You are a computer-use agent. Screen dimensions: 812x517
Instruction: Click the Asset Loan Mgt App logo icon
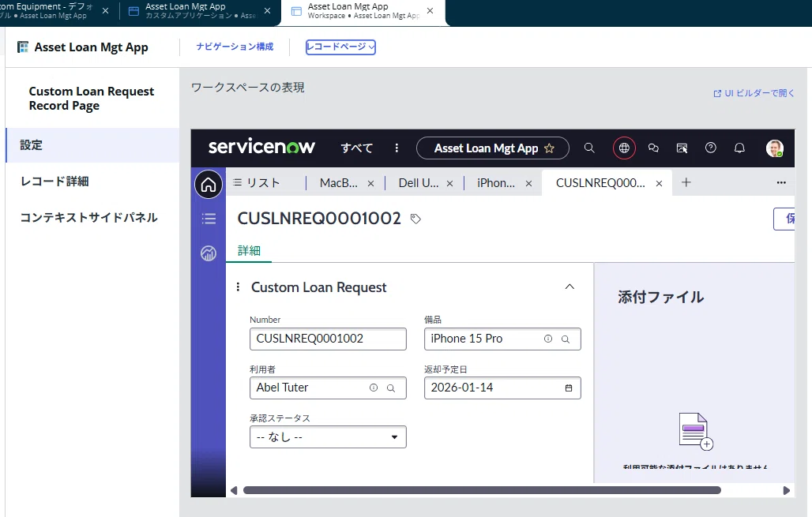coord(23,47)
